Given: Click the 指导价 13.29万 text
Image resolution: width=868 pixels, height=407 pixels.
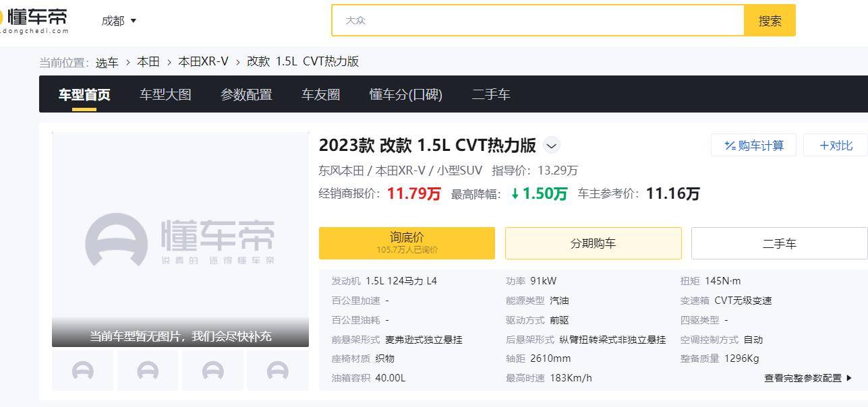Looking at the screenshot, I should click(535, 170).
